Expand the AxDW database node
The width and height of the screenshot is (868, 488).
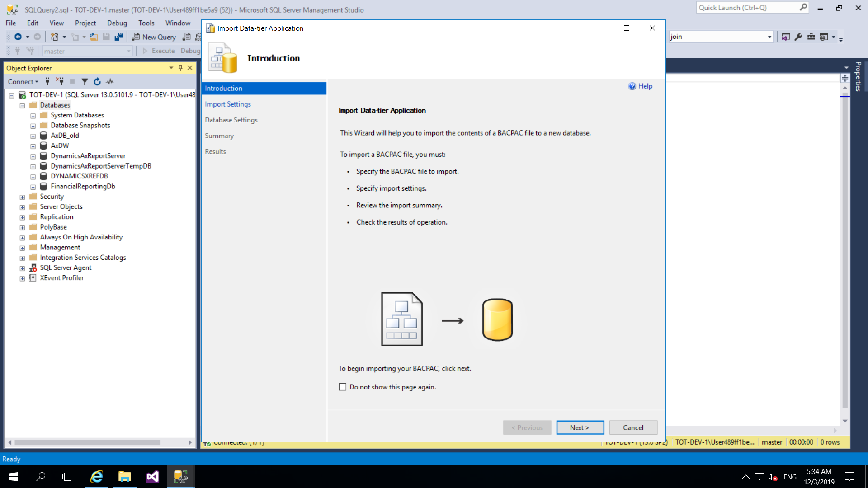(x=33, y=146)
